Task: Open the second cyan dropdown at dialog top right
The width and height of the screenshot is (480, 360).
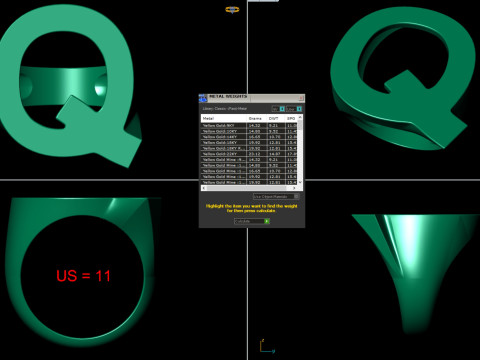Action: [x=299, y=109]
